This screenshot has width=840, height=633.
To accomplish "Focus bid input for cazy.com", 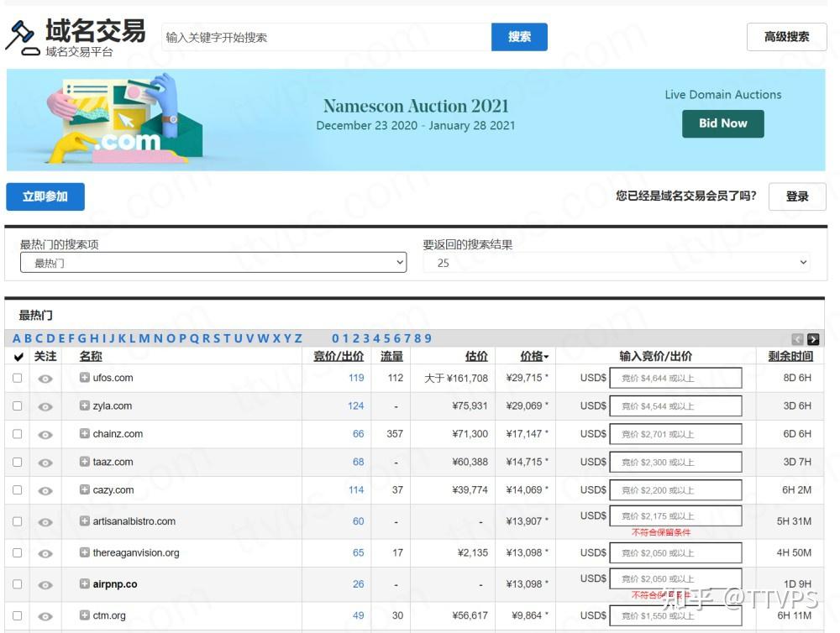I will [675, 490].
